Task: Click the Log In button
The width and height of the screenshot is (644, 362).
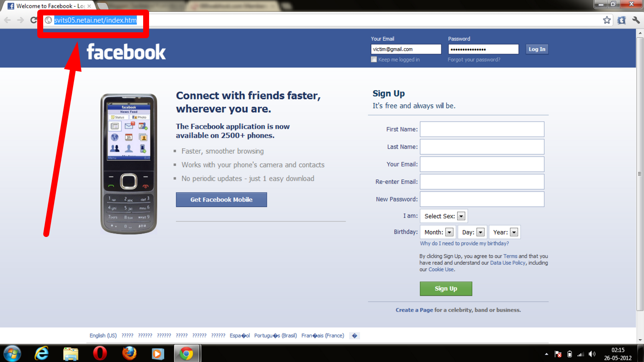Action: [x=537, y=49]
